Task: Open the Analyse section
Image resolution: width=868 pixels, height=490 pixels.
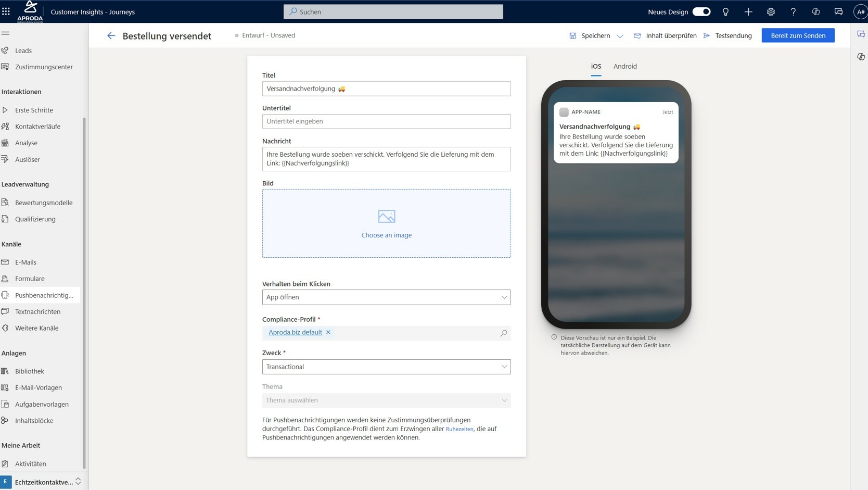Action: coord(25,142)
